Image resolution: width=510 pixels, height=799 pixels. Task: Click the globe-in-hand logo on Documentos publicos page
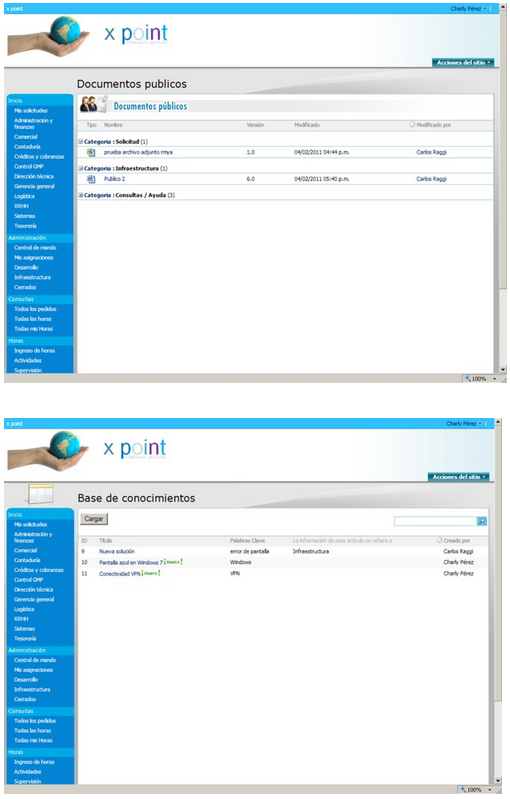click(x=48, y=37)
